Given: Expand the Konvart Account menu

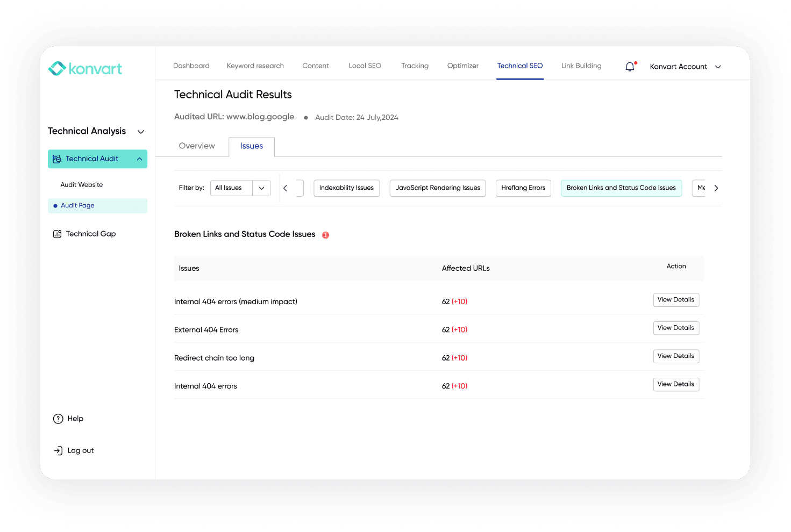Looking at the screenshot, I should (718, 67).
